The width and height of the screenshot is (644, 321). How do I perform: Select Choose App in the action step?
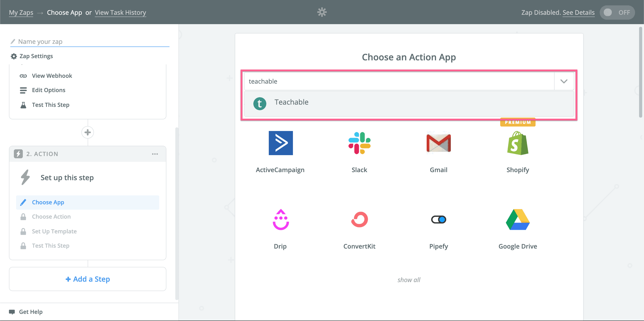point(87,202)
